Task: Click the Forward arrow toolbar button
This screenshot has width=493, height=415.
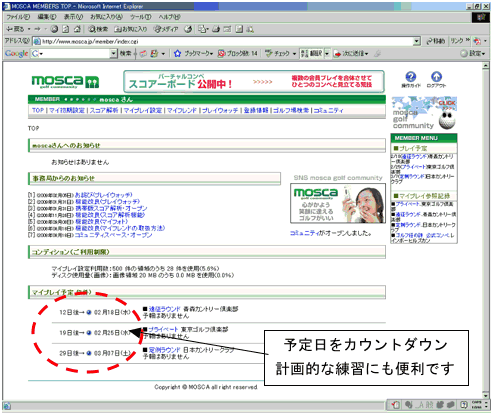Action: coord(37,29)
